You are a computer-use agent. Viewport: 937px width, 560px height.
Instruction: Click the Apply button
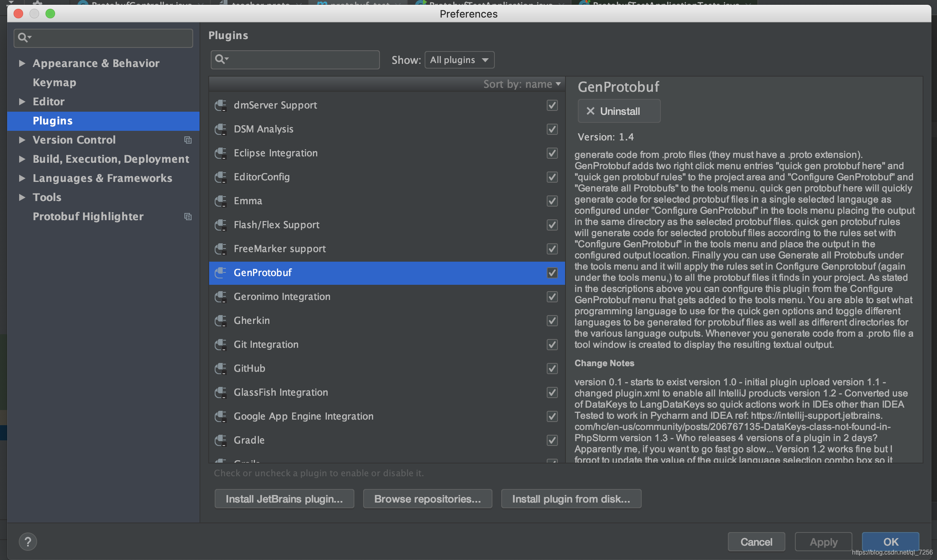pos(823,542)
